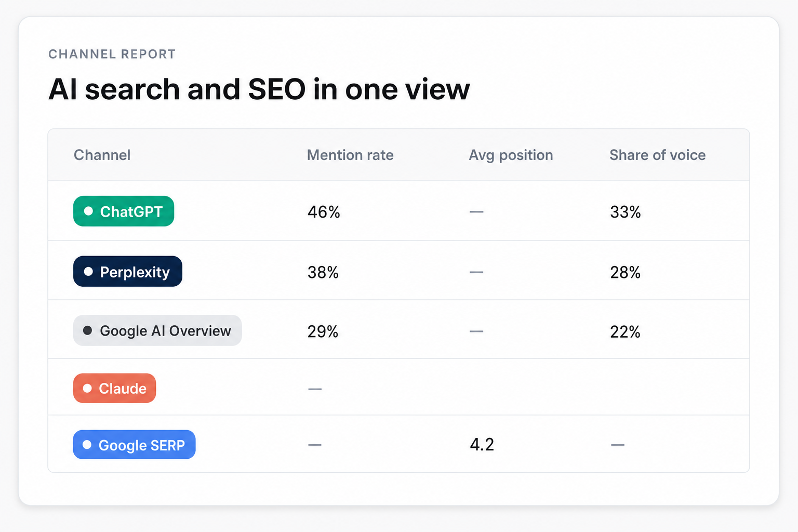The image size is (798, 532).
Task: Click Google AI Overview's avg position dash
Action: click(476, 331)
